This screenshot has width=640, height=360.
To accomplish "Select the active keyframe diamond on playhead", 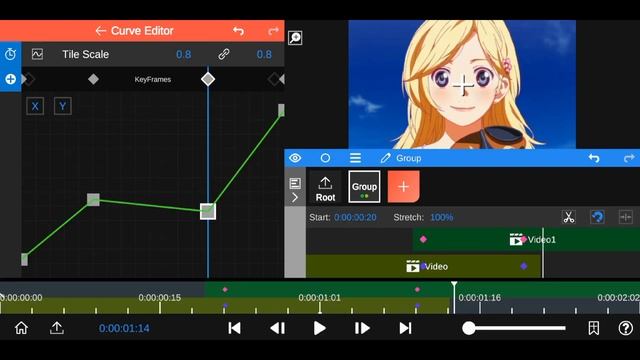I will click(208, 79).
